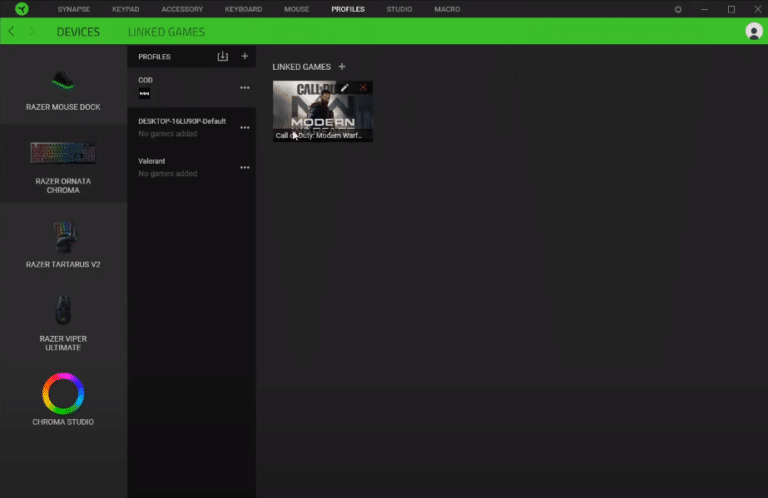Open settings with the gear icon

678,9
